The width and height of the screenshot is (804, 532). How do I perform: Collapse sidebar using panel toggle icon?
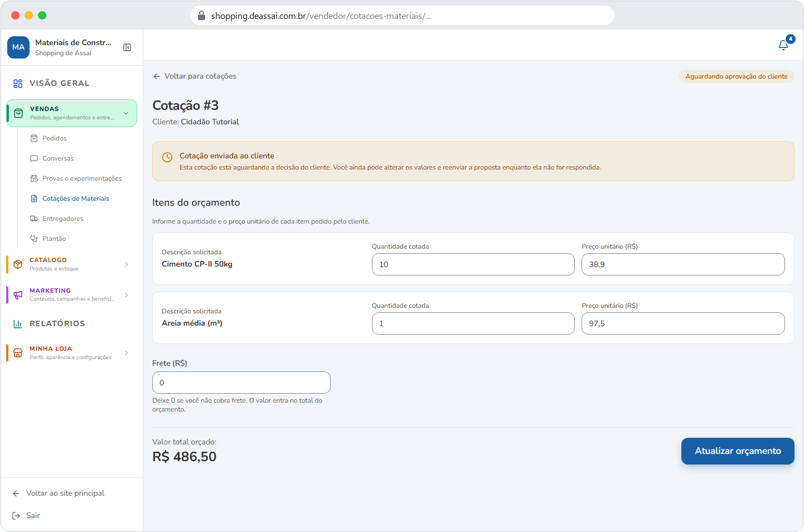[x=127, y=47]
